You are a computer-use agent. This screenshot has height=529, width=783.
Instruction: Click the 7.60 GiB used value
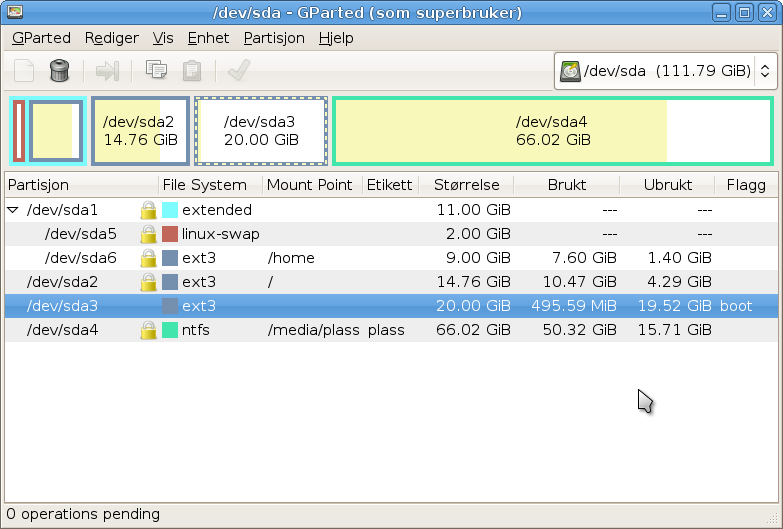[584, 258]
